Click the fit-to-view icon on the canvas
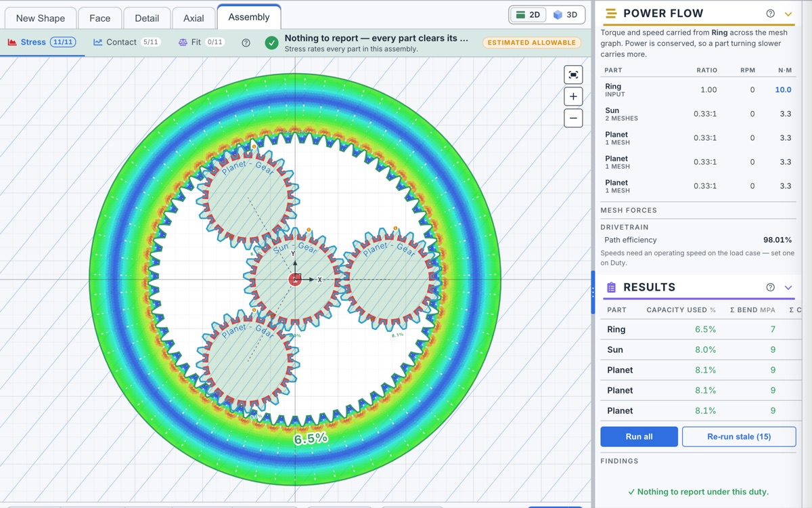 click(x=573, y=75)
